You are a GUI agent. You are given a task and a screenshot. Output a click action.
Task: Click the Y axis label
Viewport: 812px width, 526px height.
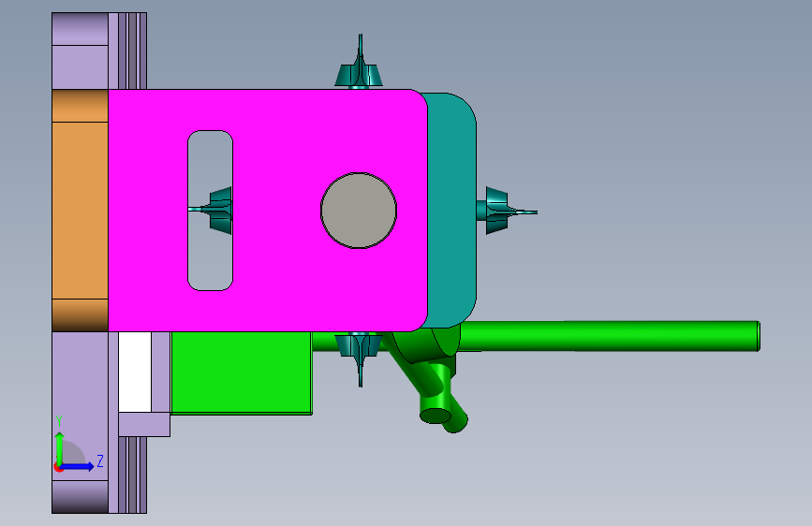[x=59, y=421]
